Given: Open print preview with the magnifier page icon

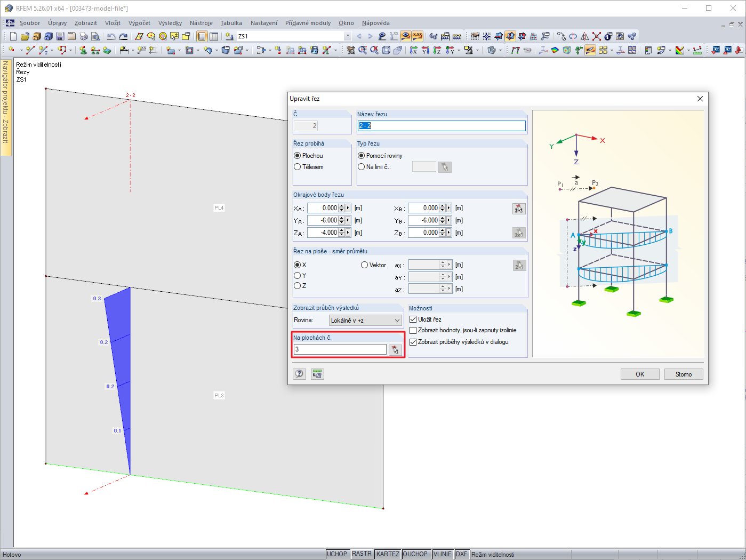Looking at the screenshot, I should point(95,36).
